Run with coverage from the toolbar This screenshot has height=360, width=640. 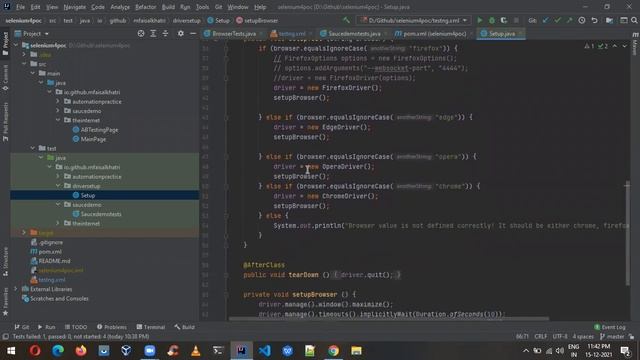tap(504, 20)
